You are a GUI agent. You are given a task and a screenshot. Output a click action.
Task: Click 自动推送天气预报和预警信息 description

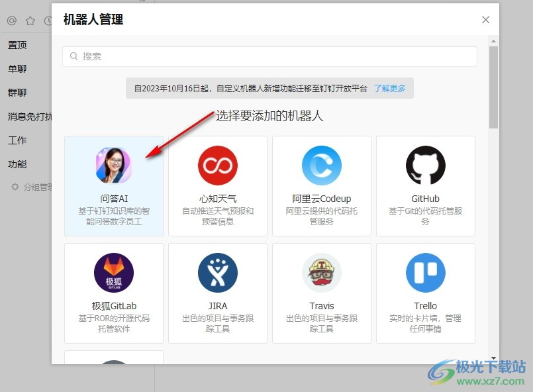pyautogui.click(x=218, y=217)
